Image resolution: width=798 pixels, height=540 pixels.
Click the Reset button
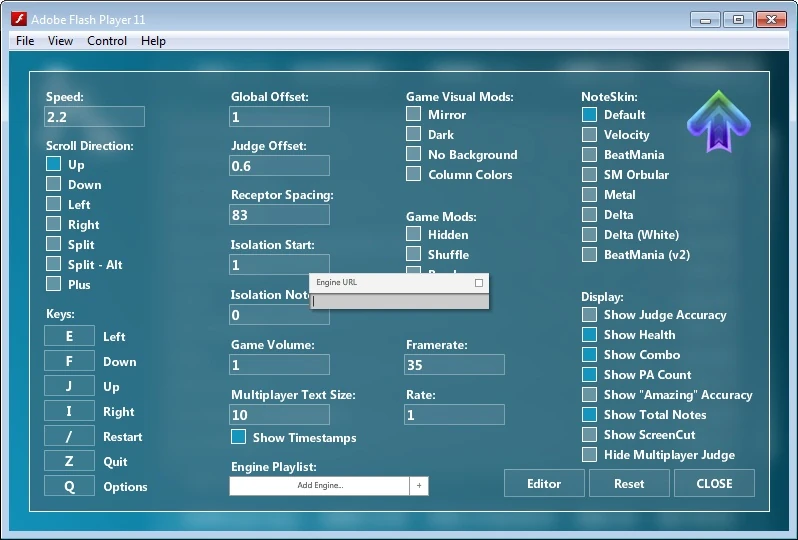pyautogui.click(x=629, y=483)
